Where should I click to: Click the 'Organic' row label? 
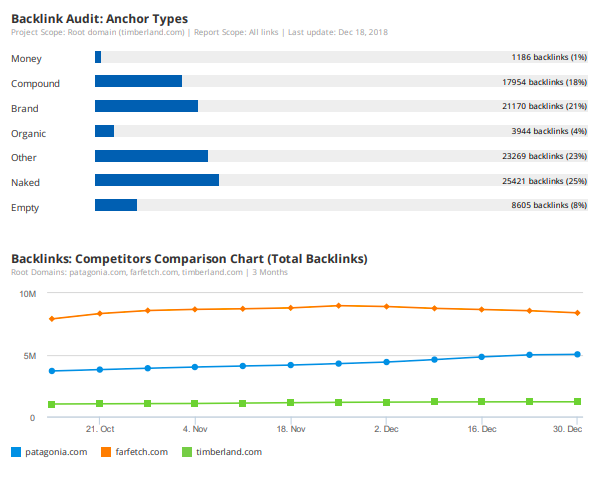pyautogui.click(x=29, y=134)
